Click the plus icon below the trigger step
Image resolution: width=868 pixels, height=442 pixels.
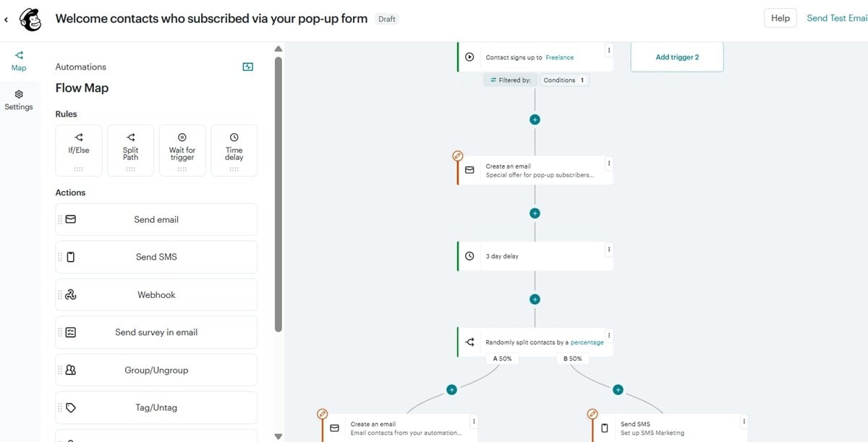point(535,119)
